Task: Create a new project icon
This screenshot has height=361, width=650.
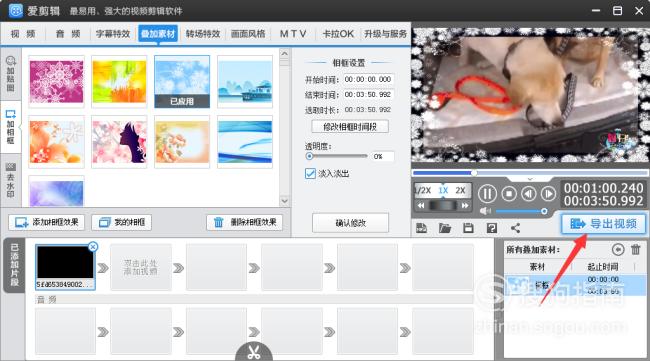Action: [421, 228]
